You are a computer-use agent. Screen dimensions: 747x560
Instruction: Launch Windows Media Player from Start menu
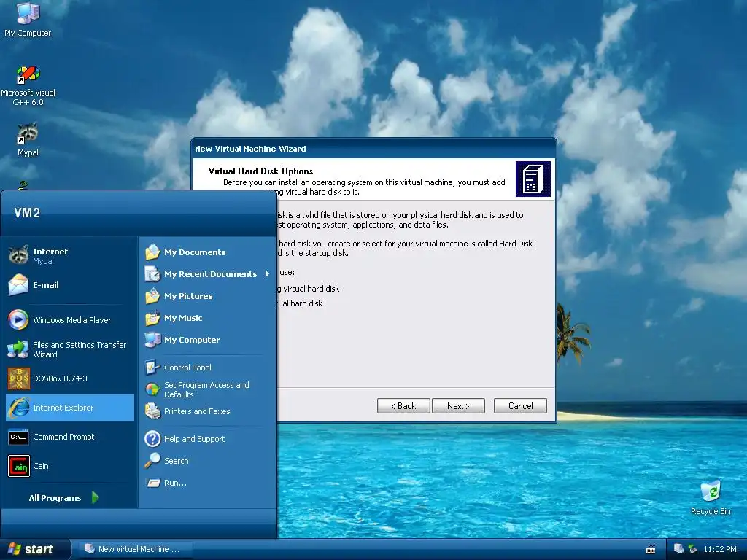point(70,320)
